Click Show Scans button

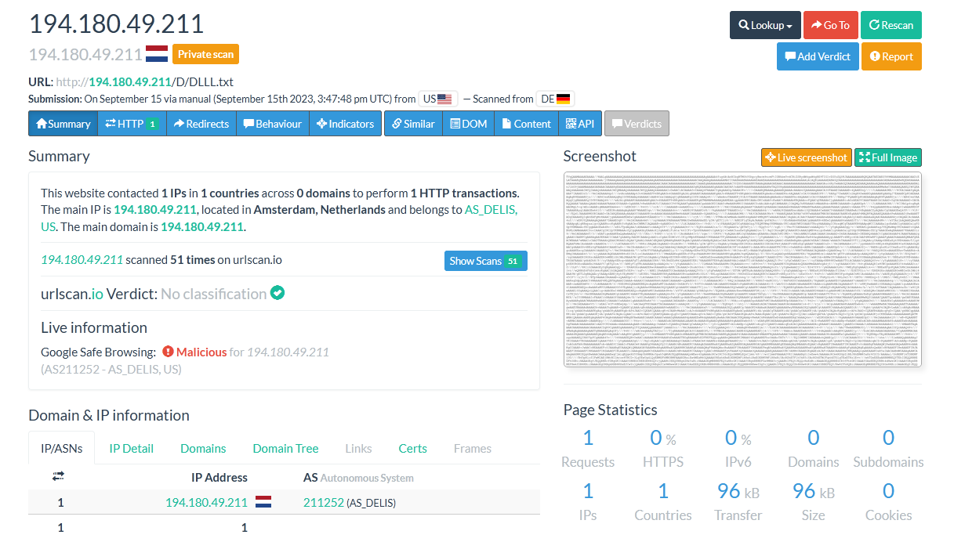(485, 261)
